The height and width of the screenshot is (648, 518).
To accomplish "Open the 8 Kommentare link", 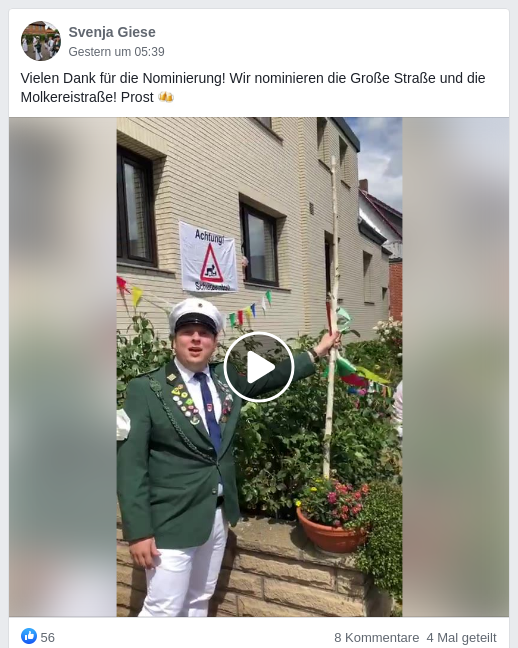I will pos(376,638).
